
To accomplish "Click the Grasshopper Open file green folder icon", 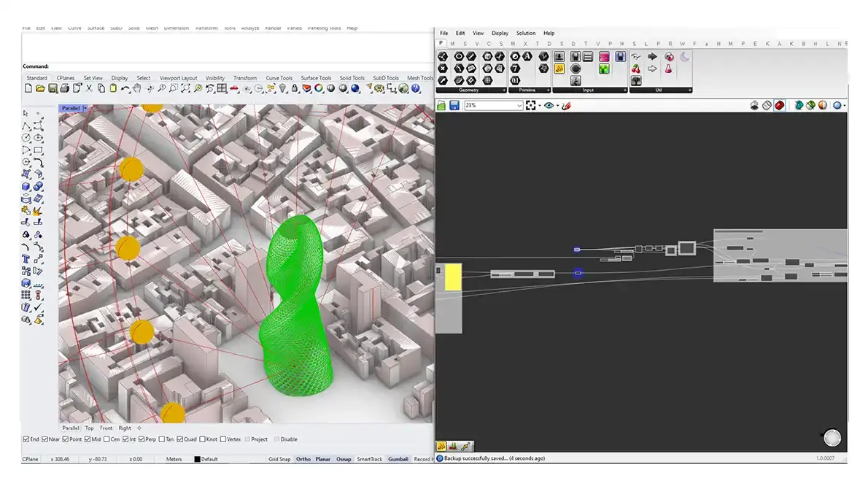I will [x=441, y=105].
